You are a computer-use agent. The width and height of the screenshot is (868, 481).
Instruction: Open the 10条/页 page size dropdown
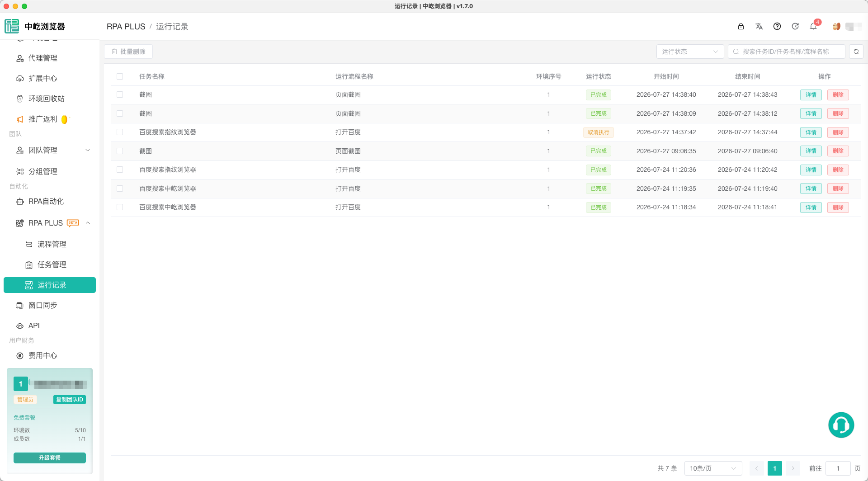tap(713, 468)
